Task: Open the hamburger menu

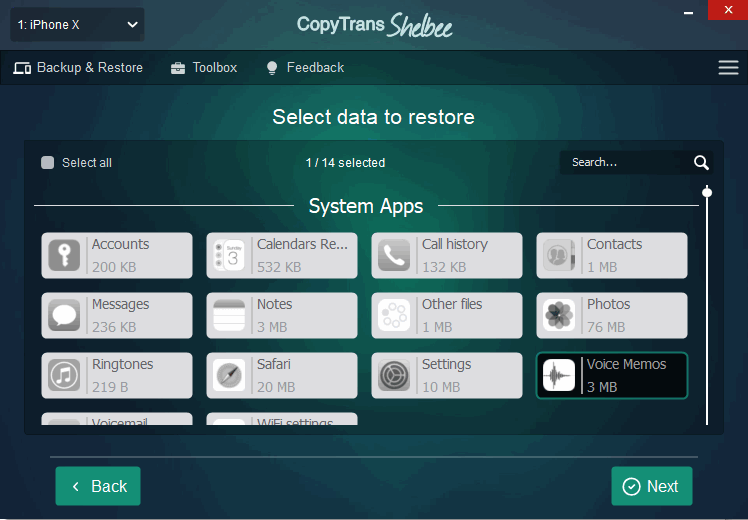Action: [x=728, y=68]
